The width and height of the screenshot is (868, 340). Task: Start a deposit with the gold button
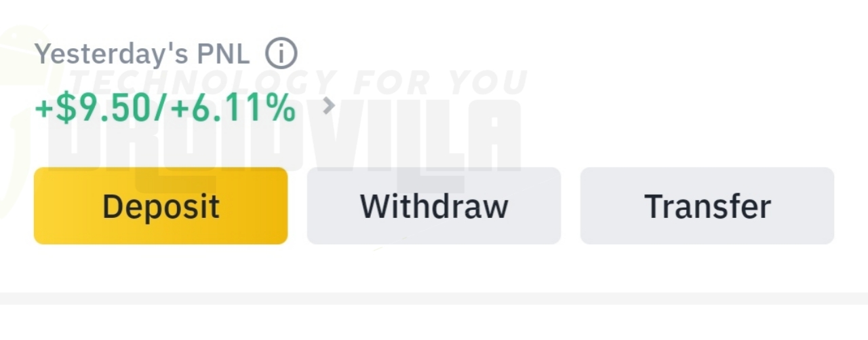click(161, 206)
